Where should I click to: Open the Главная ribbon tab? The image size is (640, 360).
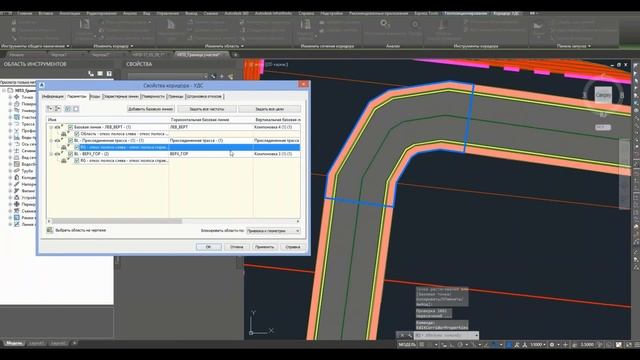click(x=24, y=13)
